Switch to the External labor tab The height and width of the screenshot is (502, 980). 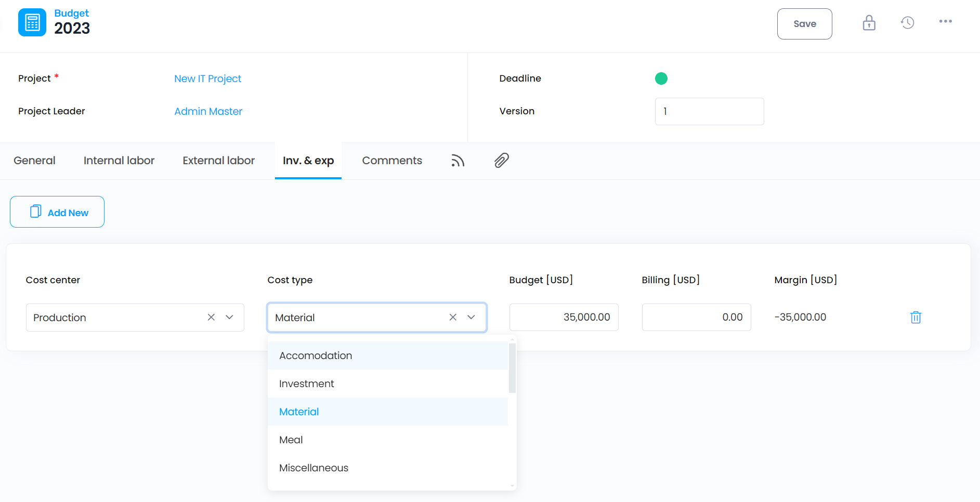[219, 161]
